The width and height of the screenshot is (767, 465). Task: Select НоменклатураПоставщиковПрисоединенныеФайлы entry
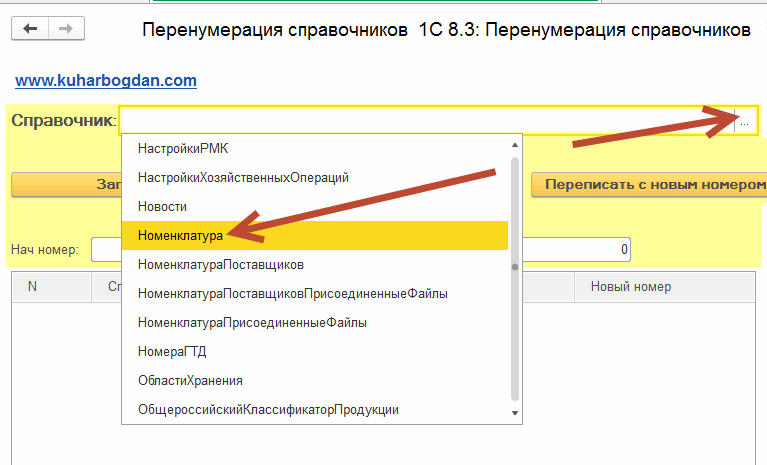292,294
